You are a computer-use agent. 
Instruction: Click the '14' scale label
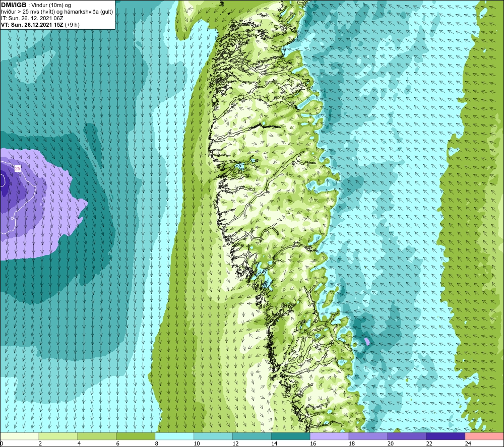[x=274, y=443]
